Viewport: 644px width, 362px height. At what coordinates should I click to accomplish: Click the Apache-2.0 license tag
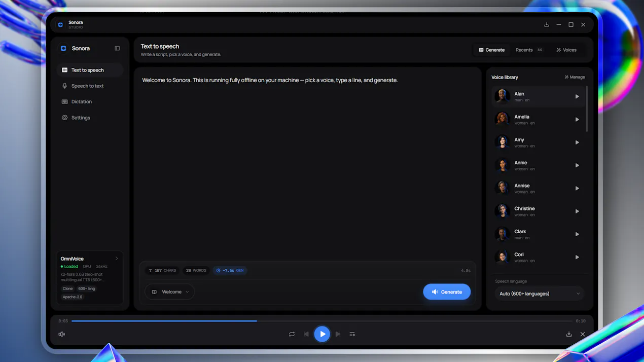click(x=73, y=297)
